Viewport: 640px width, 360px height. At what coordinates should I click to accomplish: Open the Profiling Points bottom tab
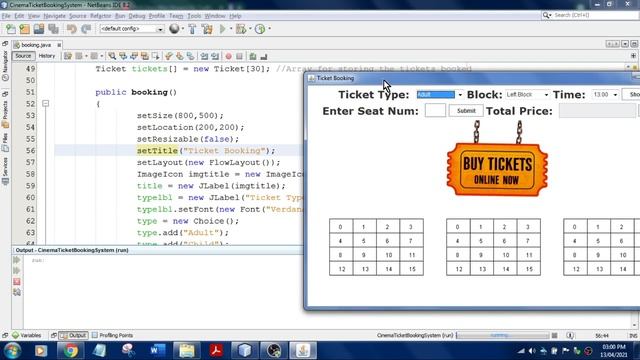pos(112,336)
